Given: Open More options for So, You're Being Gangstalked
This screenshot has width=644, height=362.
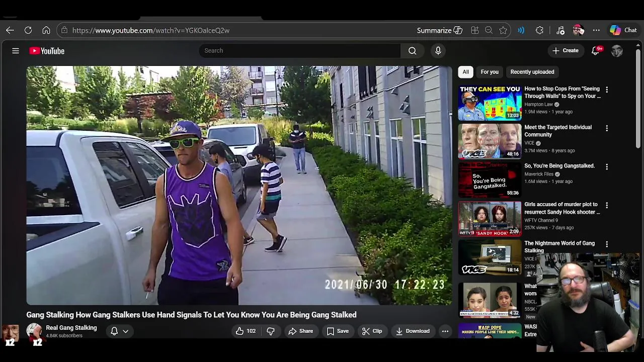Looking at the screenshot, I should tap(607, 166).
